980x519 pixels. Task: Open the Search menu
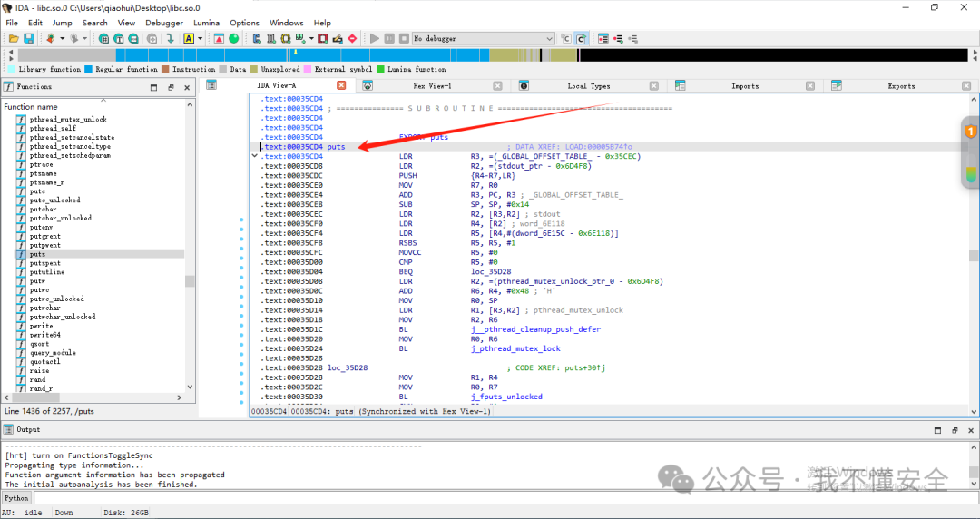[x=95, y=23]
